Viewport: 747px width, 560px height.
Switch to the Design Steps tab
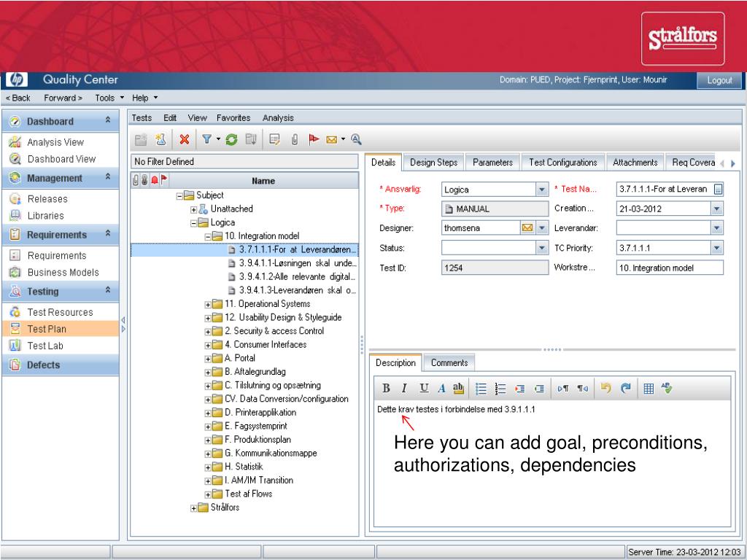tap(433, 163)
